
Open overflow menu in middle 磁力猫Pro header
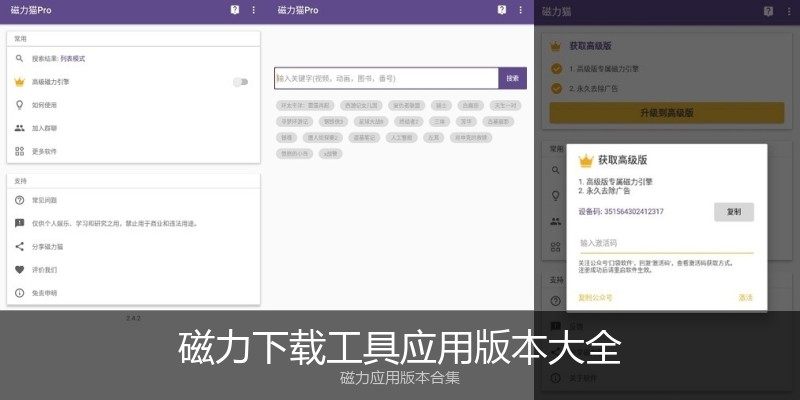click(x=520, y=10)
